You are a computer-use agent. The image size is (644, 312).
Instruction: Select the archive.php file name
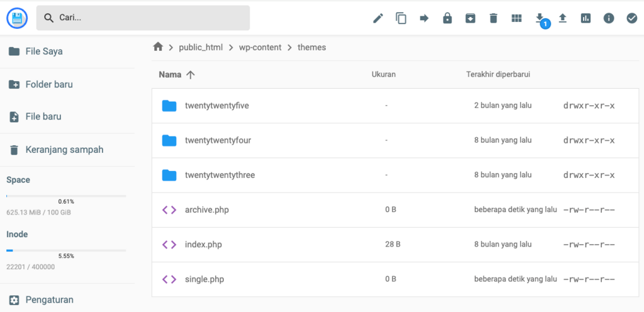click(x=207, y=209)
